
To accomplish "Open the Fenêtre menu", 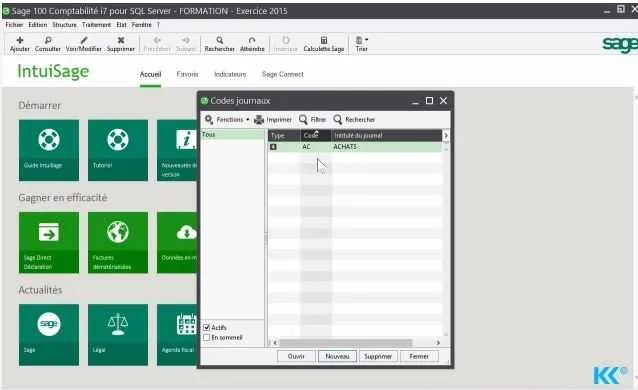I will point(141,25).
